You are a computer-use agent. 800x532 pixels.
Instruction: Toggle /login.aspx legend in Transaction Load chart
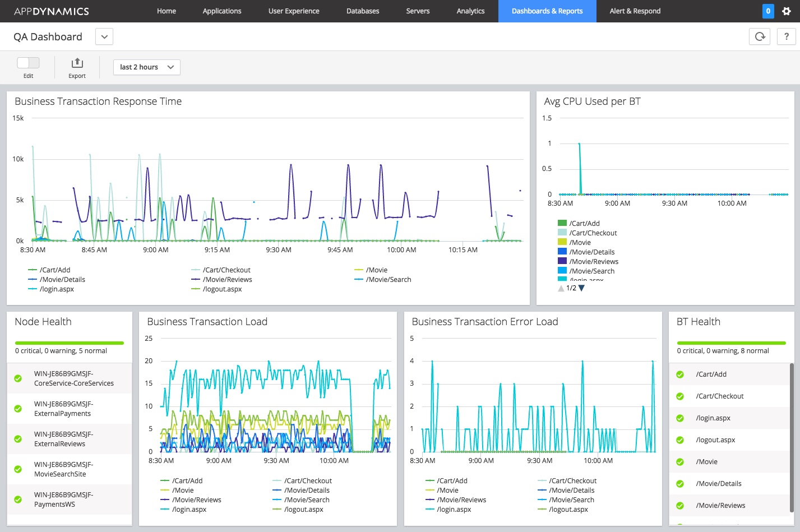183,510
